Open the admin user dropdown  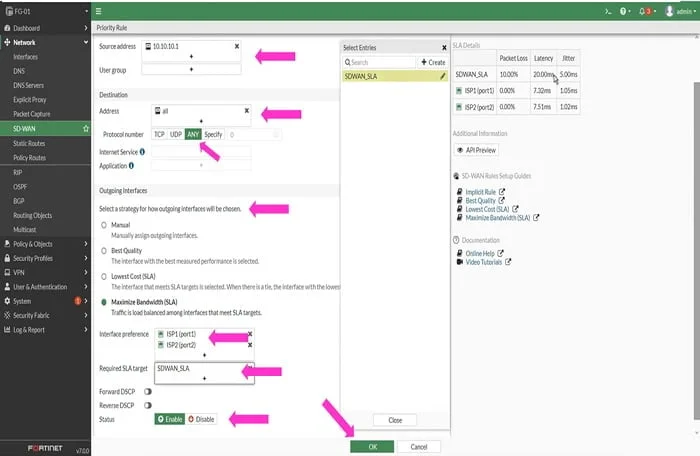click(680, 12)
